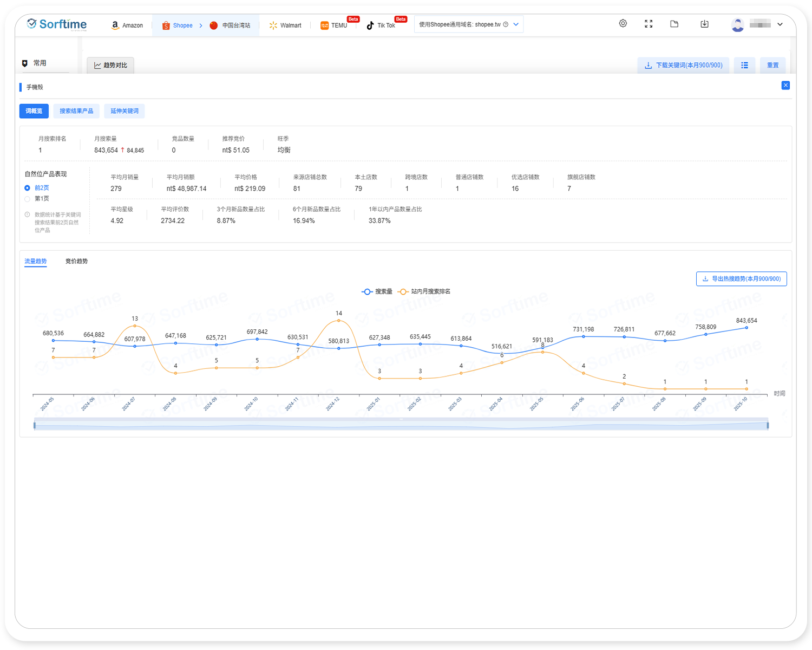Select the 第1页 radio option
812x650 pixels.
click(x=28, y=199)
